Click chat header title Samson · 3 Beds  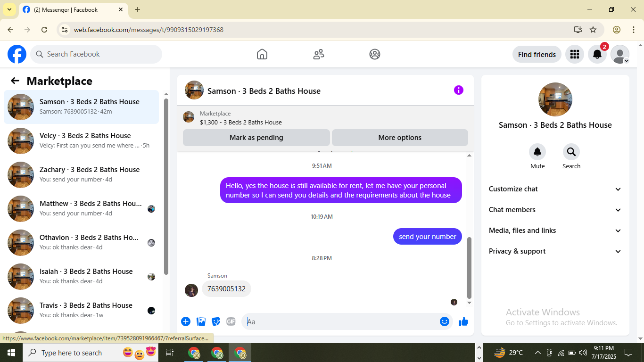click(264, 91)
